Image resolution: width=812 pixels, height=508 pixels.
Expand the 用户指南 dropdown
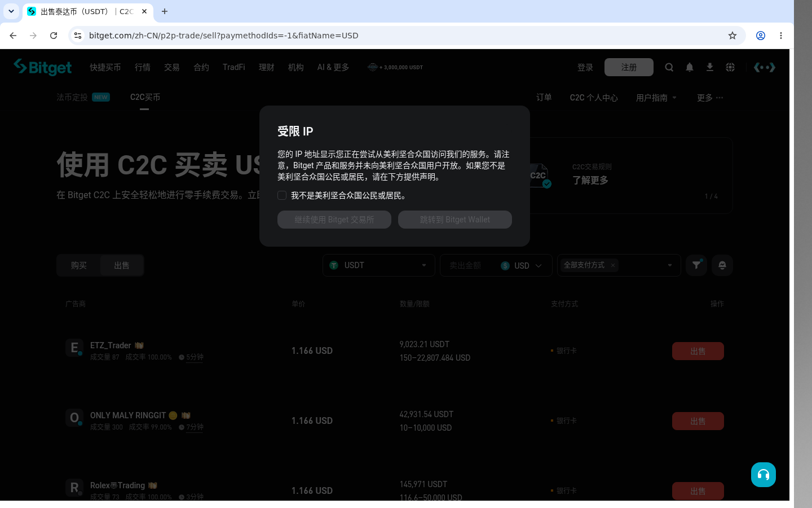point(656,98)
